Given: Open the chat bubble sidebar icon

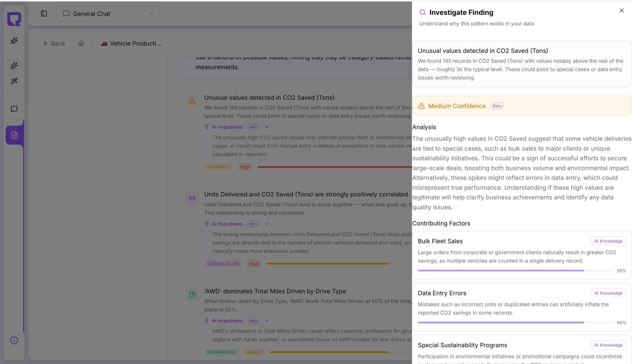Looking at the screenshot, I should point(14,109).
